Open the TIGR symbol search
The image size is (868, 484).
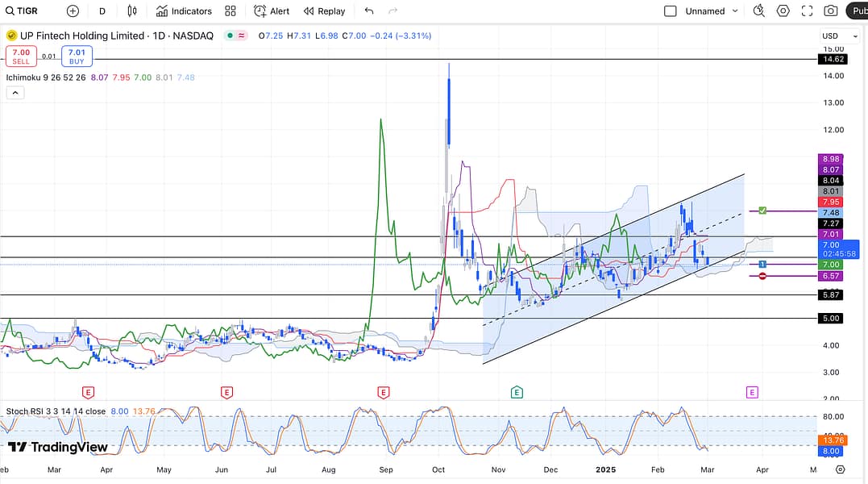point(22,11)
